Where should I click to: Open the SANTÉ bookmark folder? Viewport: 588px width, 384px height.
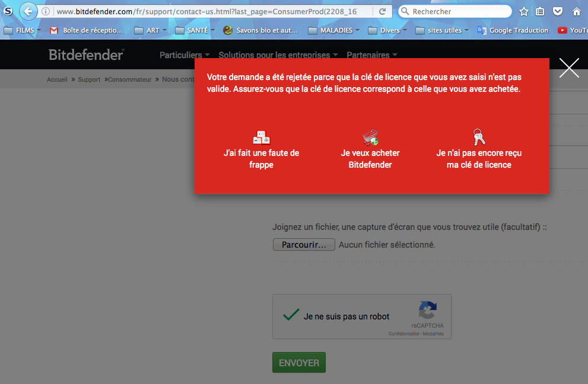195,30
